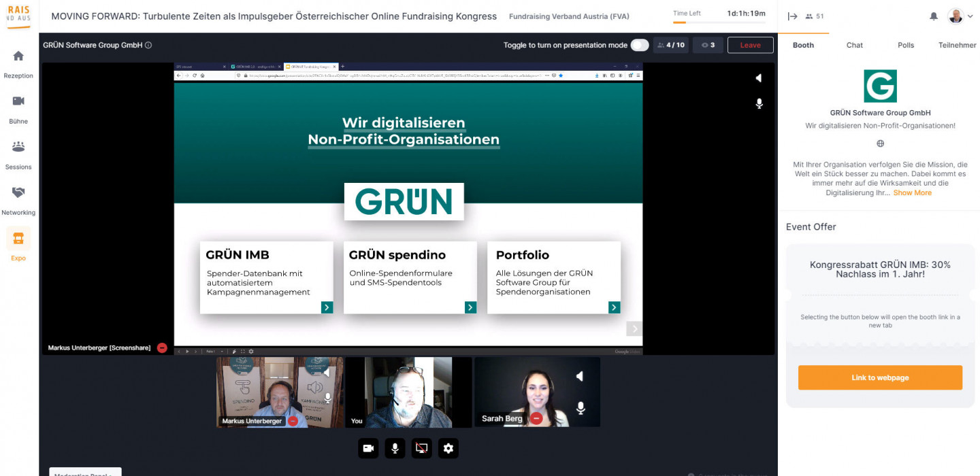The height and width of the screenshot is (476, 980).
Task: Turn off your camera
Action: pyautogui.click(x=368, y=448)
